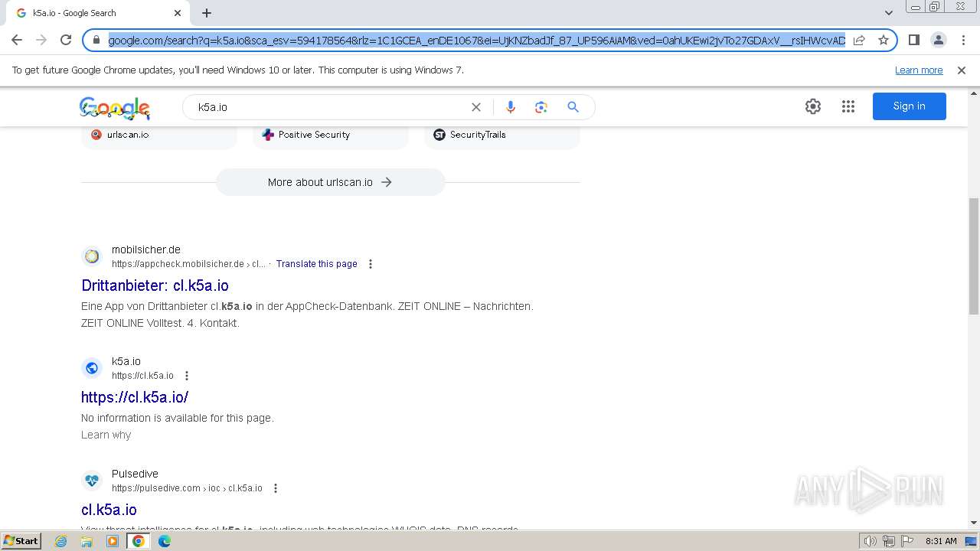980x551 pixels.
Task: Click Pulsedive site favicon
Action: [x=92, y=481]
